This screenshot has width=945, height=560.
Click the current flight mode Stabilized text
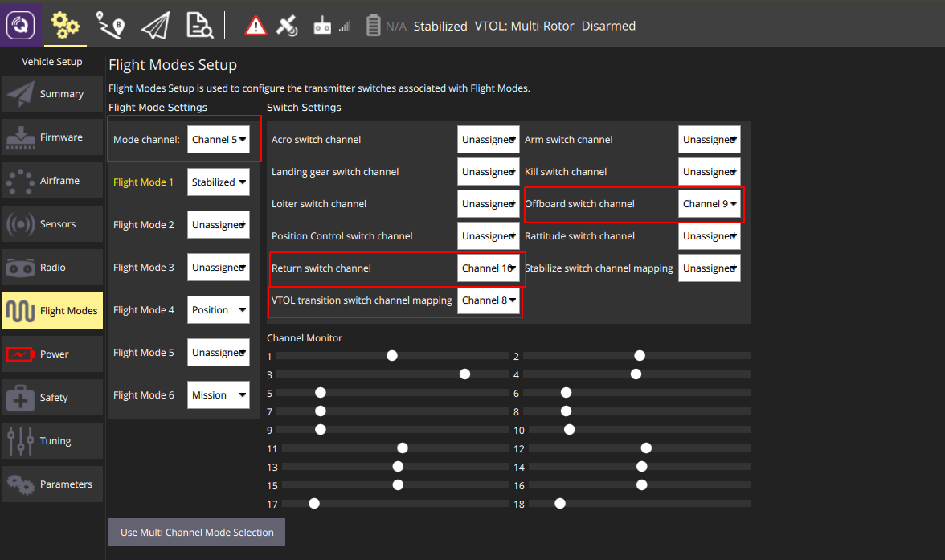click(x=440, y=27)
